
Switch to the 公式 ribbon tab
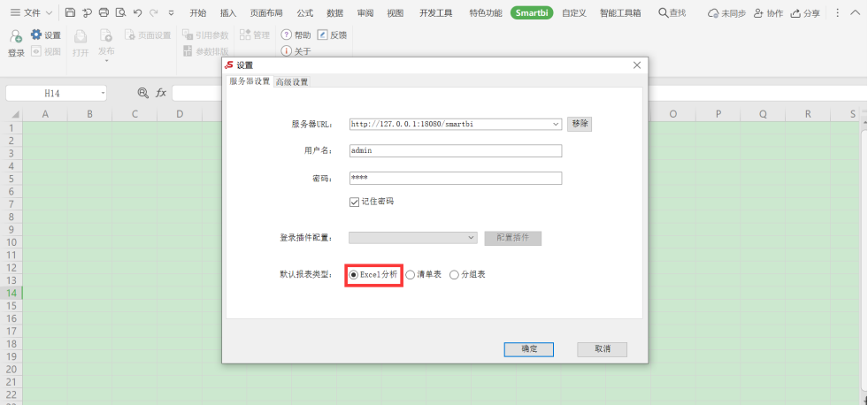coord(305,12)
